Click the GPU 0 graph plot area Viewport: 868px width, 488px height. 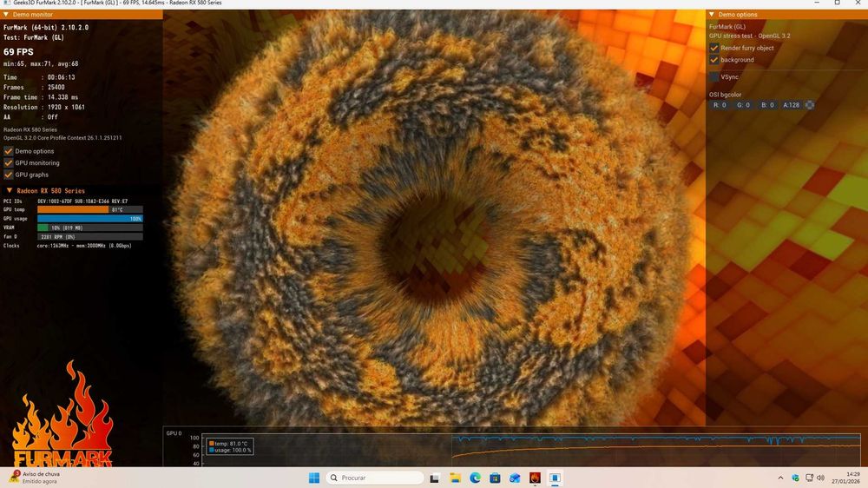[x=531, y=450]
